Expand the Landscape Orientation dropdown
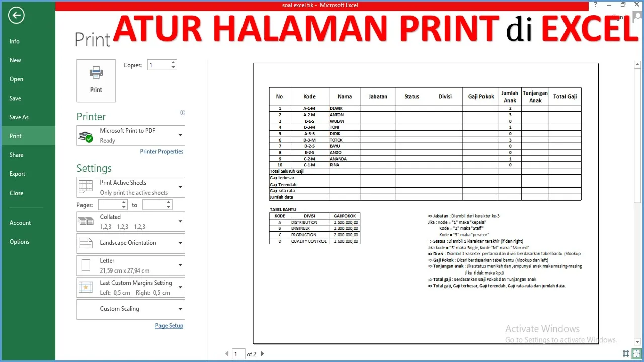The image size is (644, 362). 180,243
